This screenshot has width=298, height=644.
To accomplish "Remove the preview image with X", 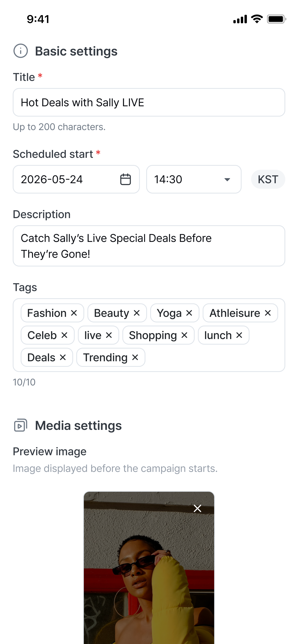I will [x=198, y=508].
